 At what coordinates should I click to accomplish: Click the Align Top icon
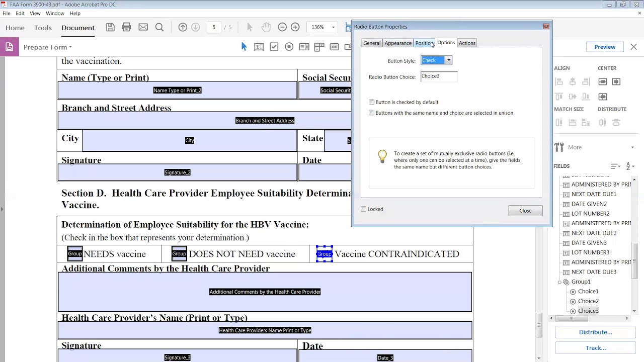(559, 97)
